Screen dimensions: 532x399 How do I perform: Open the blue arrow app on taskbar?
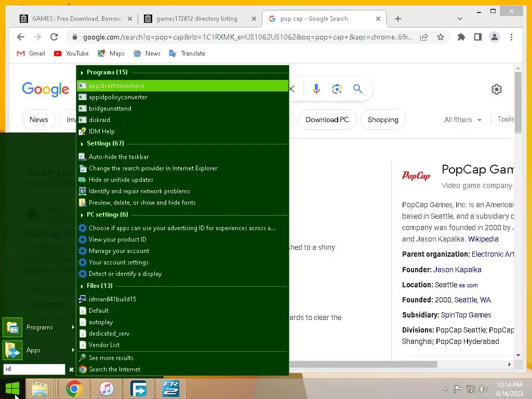(x=138, y=389)
